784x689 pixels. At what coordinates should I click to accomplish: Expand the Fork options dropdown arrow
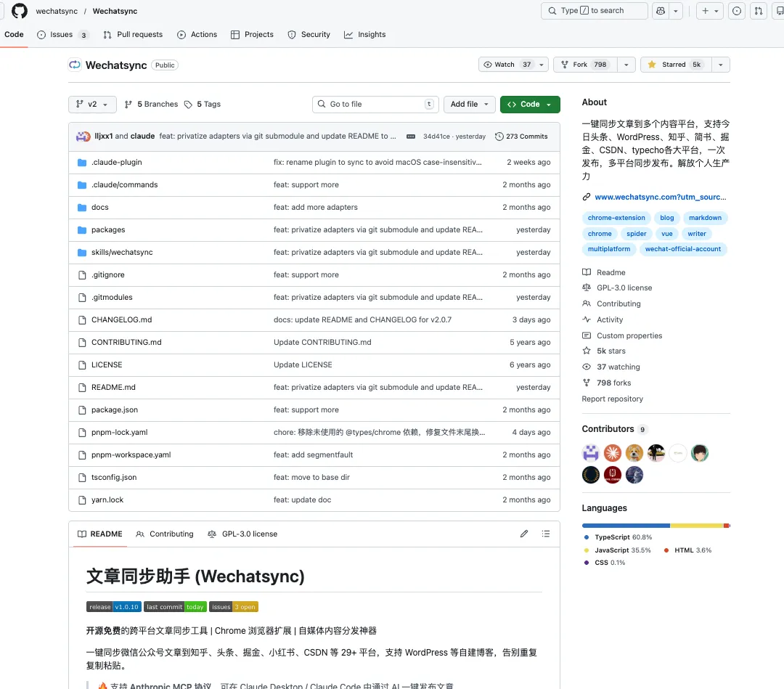626,65
